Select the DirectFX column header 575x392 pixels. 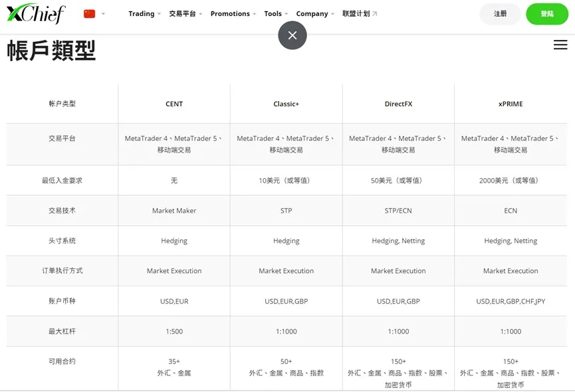pyautogui.click(x=398, y=104)
